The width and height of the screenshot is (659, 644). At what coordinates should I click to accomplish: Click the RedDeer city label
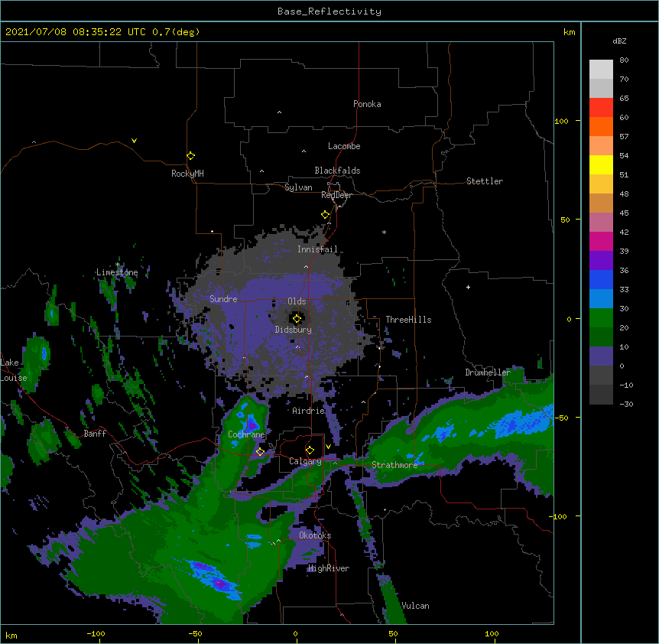tap(336, 195)
